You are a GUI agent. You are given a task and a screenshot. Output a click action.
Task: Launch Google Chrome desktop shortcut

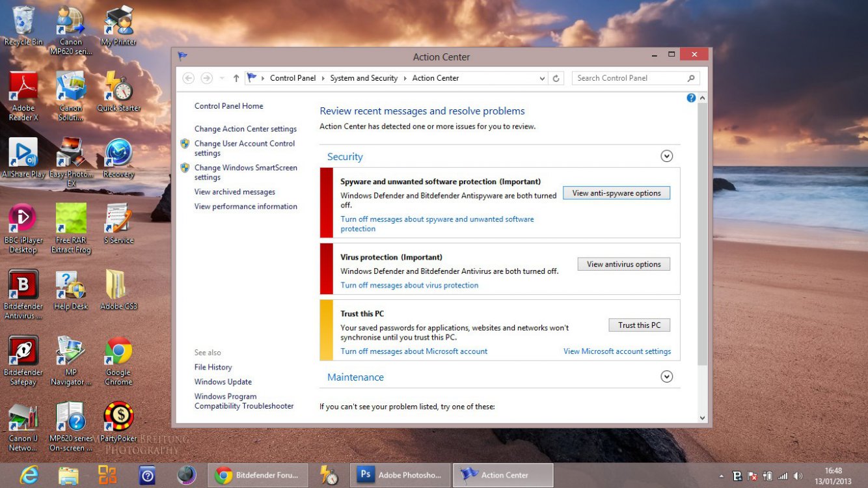tap(118, 361)
